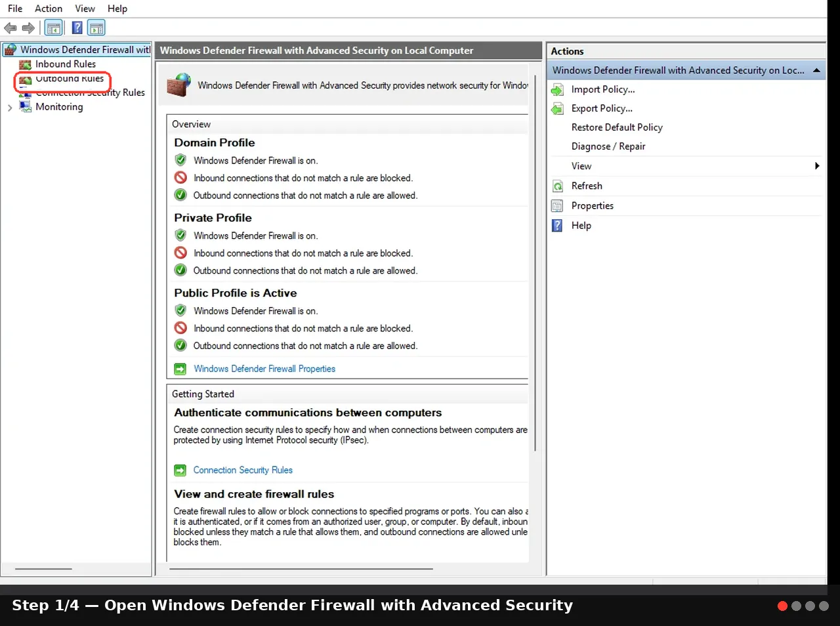
Task: Click the firewall root node icon in tree
Action: point(10,50)
